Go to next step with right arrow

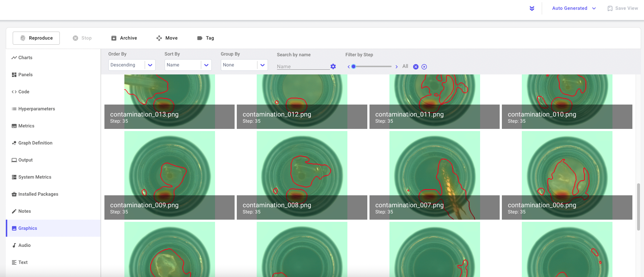397,67
